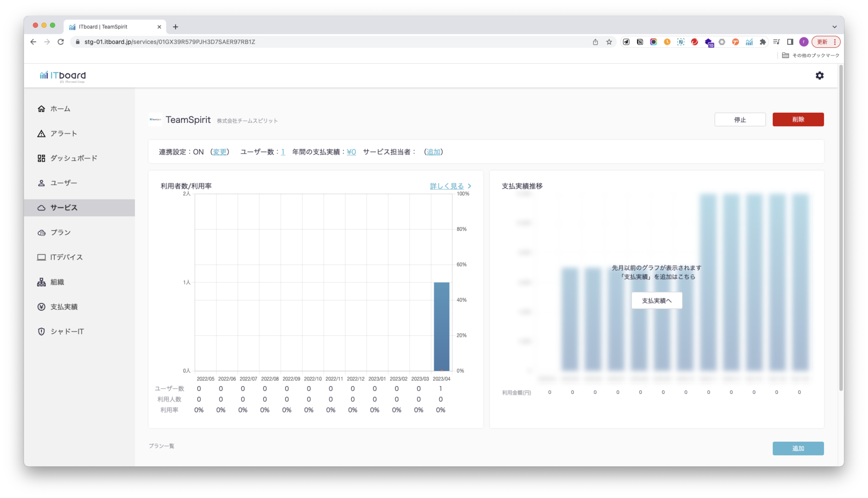Open settings with the gear icon
The height and width of the screenshot is (498, 868).
[819, 76]
